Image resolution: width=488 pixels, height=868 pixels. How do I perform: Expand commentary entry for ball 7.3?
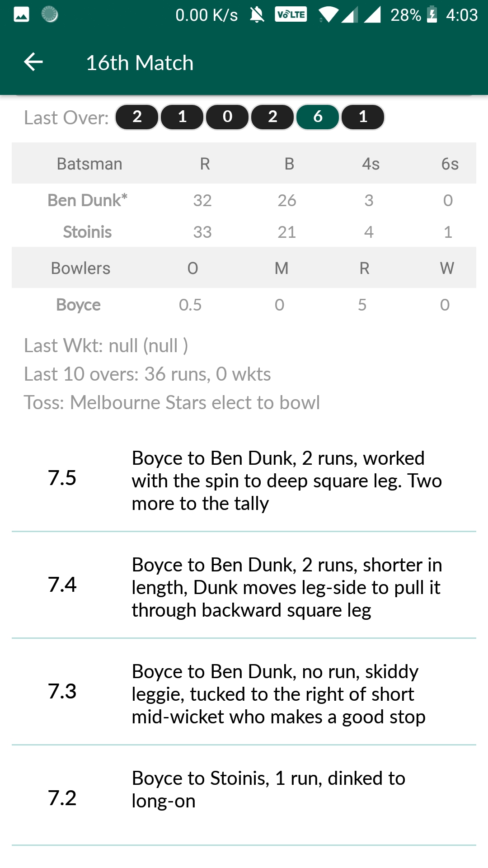(x=244, y=693)
